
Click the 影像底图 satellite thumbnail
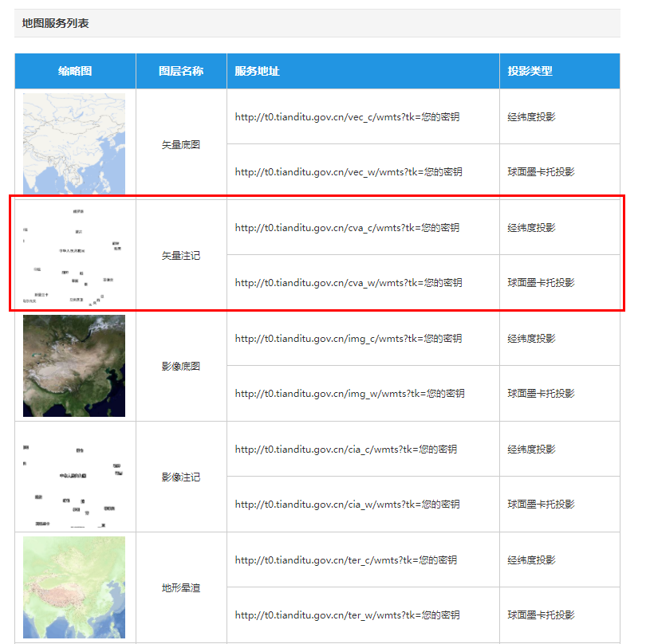pos(74,366)
